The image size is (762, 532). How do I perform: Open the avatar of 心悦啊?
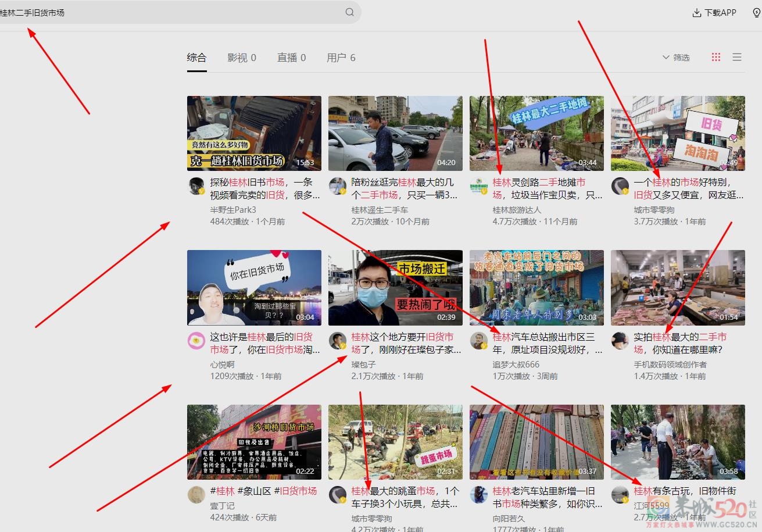196,339
